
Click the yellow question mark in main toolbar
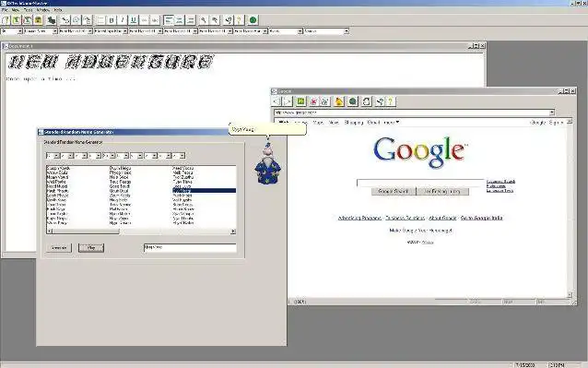(239, 20)
